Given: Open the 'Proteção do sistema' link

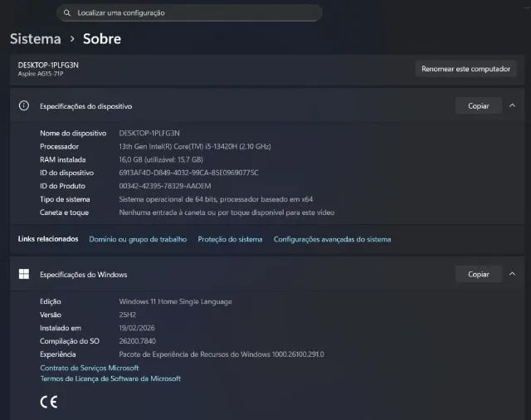Looking at the screenshot, I should (x=230, y=239).
